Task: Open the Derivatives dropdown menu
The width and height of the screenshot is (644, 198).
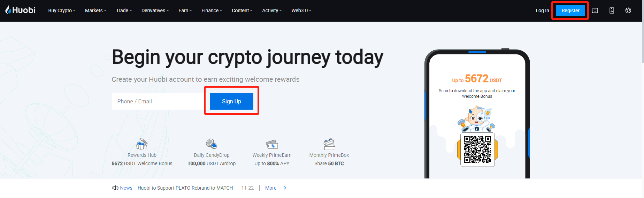Action: click(155, 10)
